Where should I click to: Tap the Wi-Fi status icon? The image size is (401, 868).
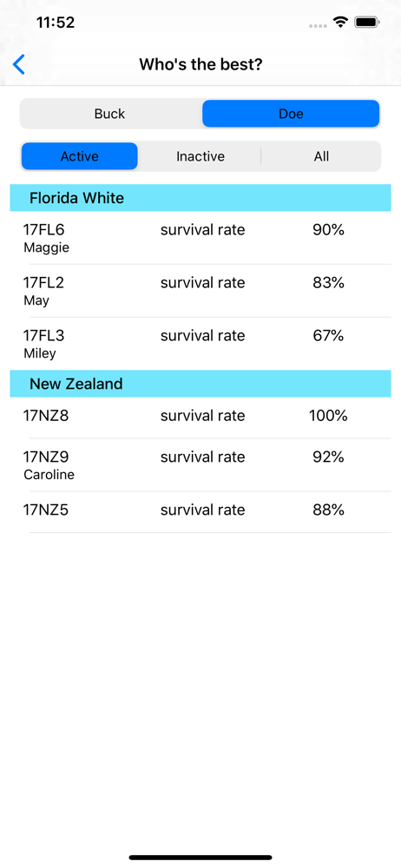(339, 23)
